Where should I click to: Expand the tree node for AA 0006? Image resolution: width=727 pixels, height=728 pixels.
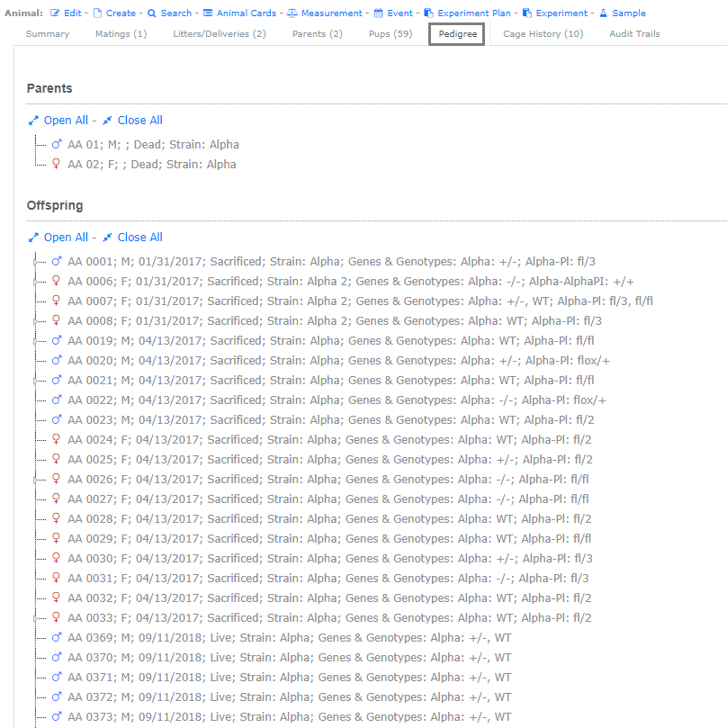click(x=35, y=282)
